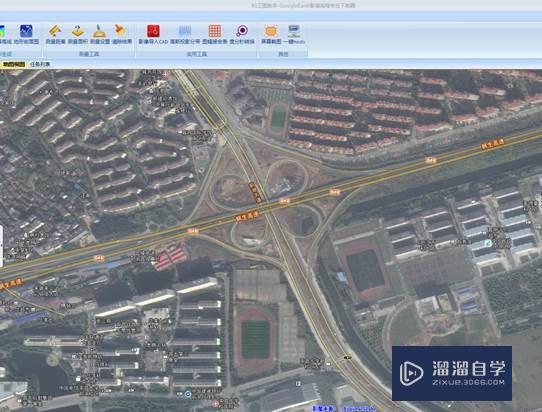The image size is (542, 412).
Task: Click the one-click monitor icon
Action: [x=294, y=31]
